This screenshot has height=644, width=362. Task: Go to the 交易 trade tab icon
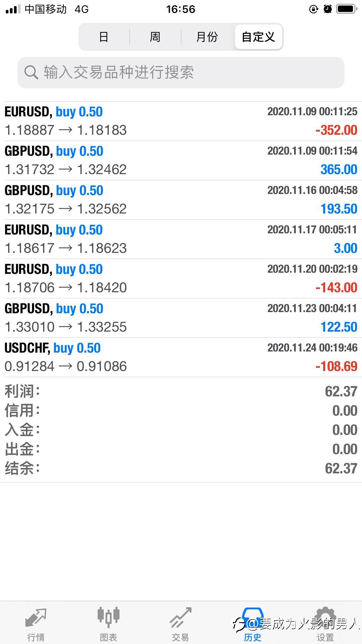click(x=181, y=618)
